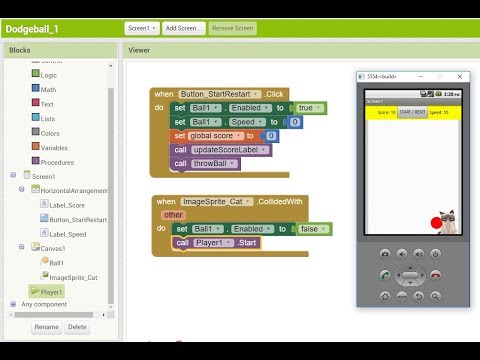This screenshot has width=480, height=360.
Task: Select the HorizontalArrangement component icon
Action: point(35,189)
